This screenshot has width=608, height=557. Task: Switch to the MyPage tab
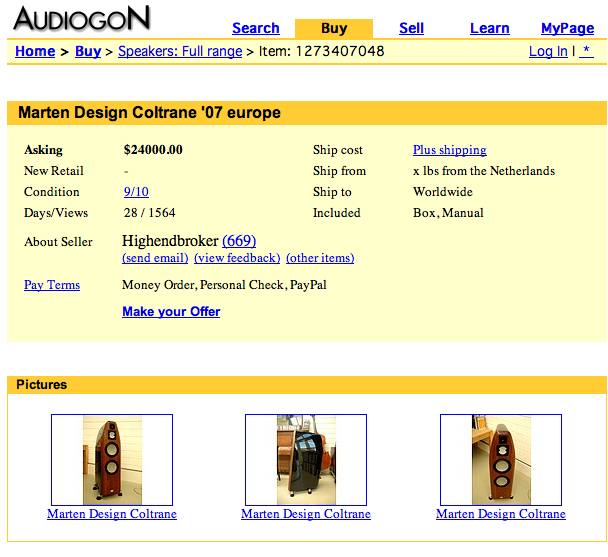(567, 28)
